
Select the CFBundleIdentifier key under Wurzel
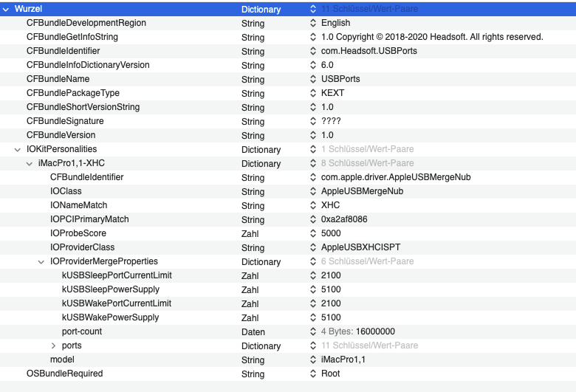(63, 51)
